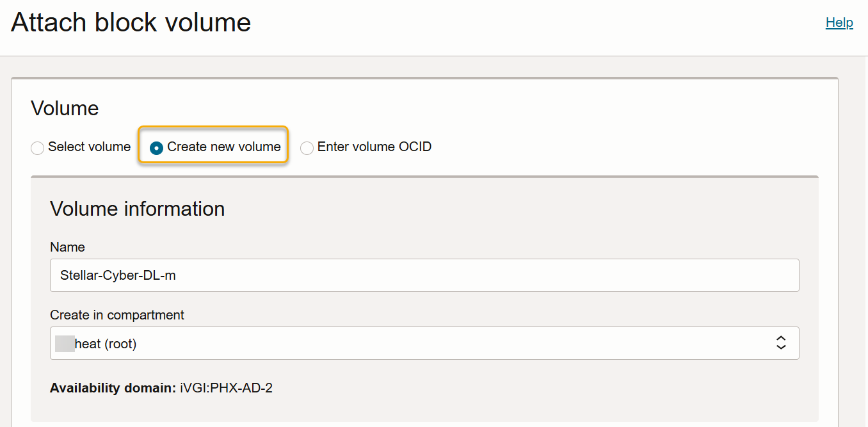The height and width of the screenshot is (427, 868).
Task: Select the 'Select volume' radio circle
Action: click(x=38, y=148)
